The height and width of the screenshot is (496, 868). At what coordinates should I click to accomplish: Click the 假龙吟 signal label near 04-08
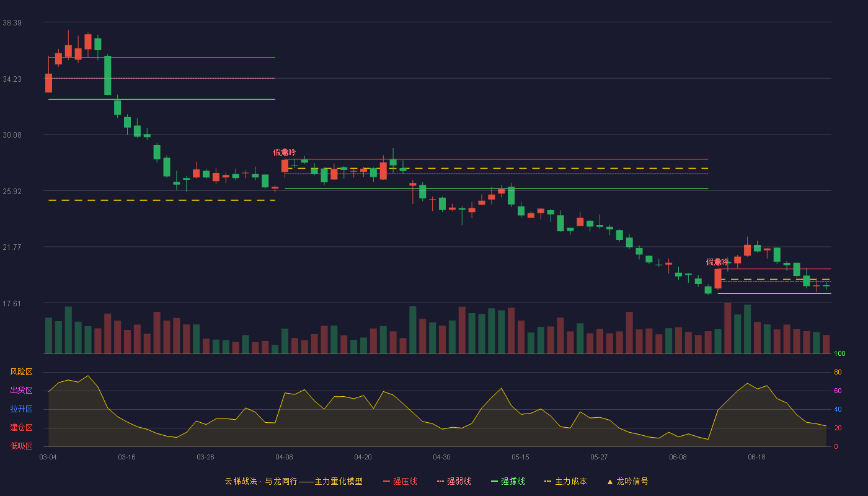tap(285, 153)
